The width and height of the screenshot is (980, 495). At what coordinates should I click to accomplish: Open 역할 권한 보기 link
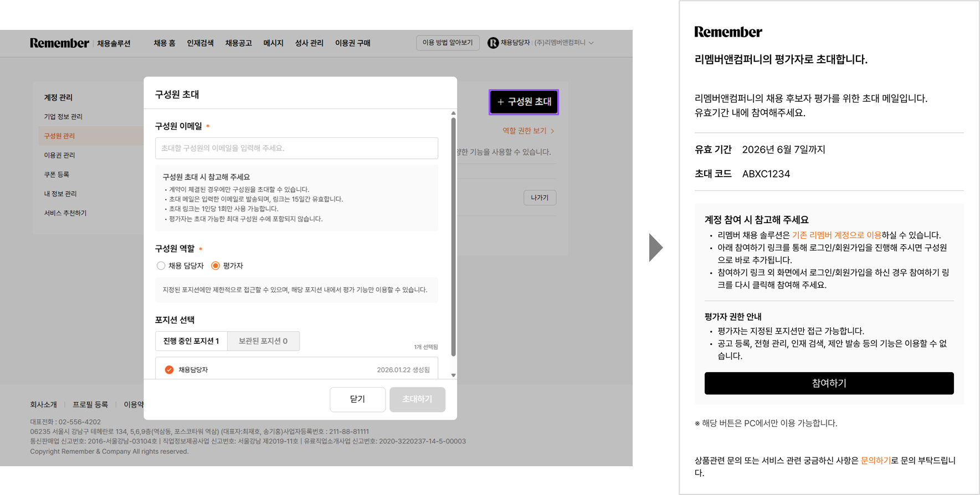528,131
